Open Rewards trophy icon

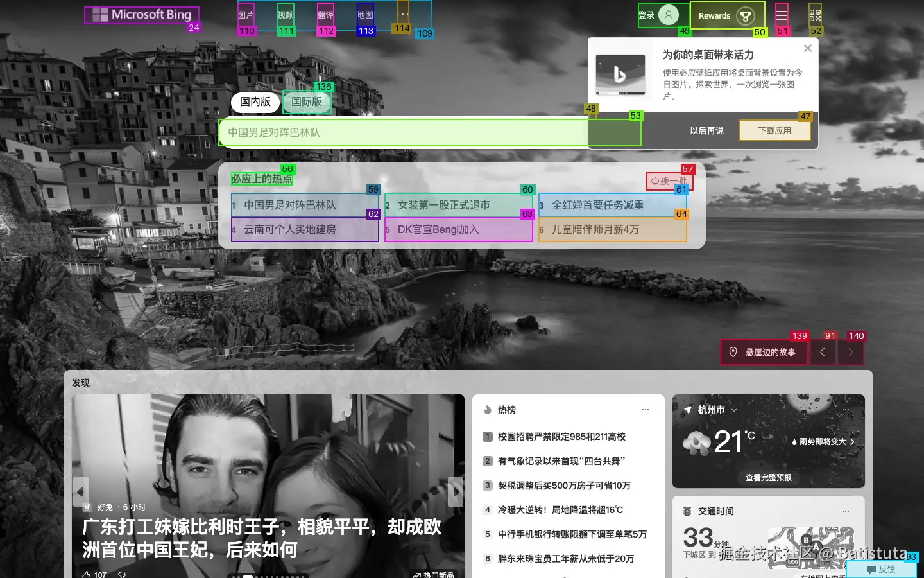pos(745,16)
